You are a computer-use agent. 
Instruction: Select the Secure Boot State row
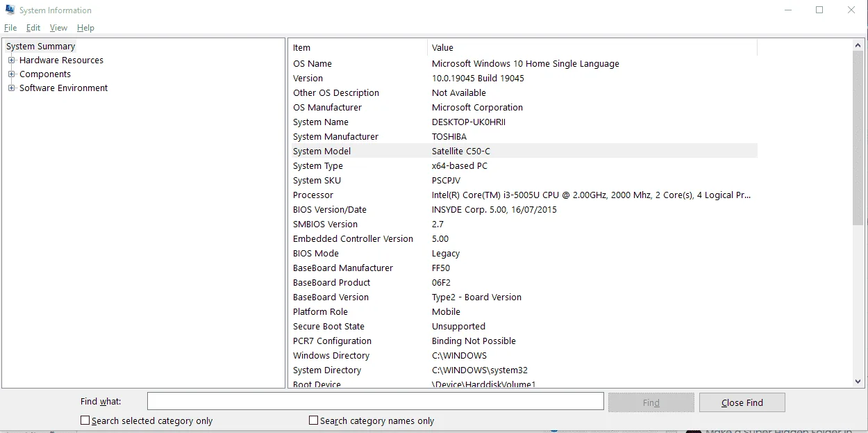[523, 327]
